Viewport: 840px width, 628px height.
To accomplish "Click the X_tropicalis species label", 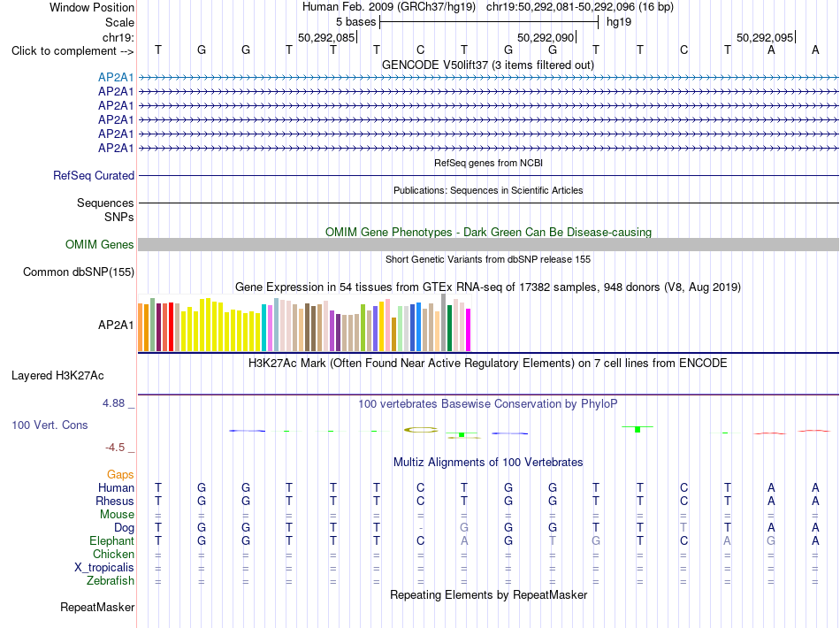I will 104,568.
